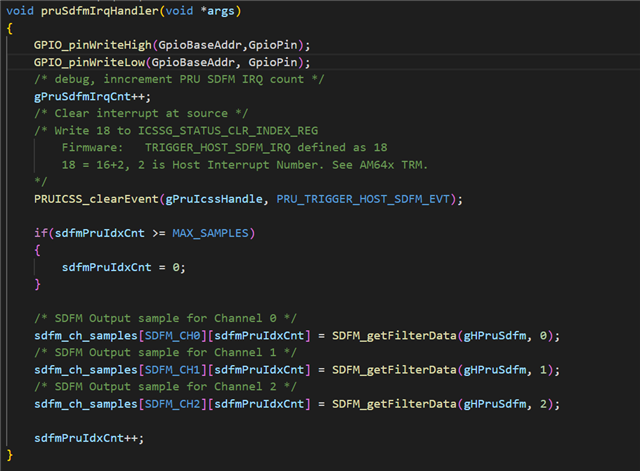Click TRIGGER_HOST_SDFM_IRQ in the comment

pos(218,147)
